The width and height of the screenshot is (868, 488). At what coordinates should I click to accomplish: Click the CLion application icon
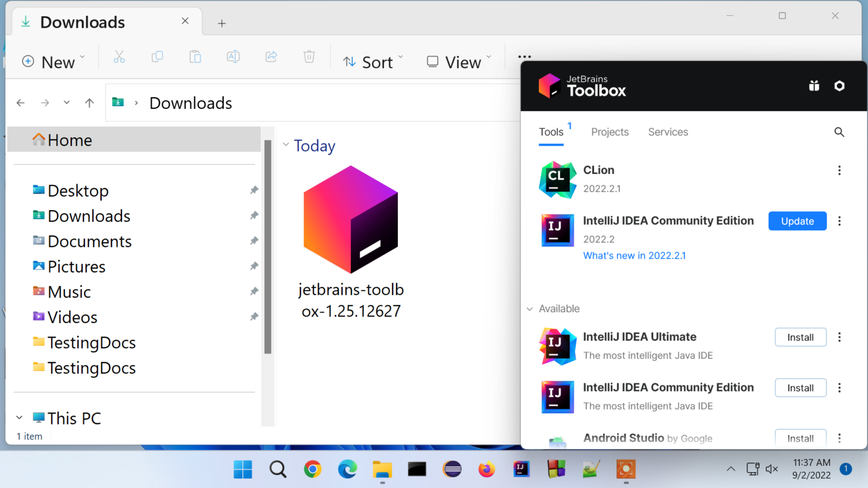click(557, 180)
